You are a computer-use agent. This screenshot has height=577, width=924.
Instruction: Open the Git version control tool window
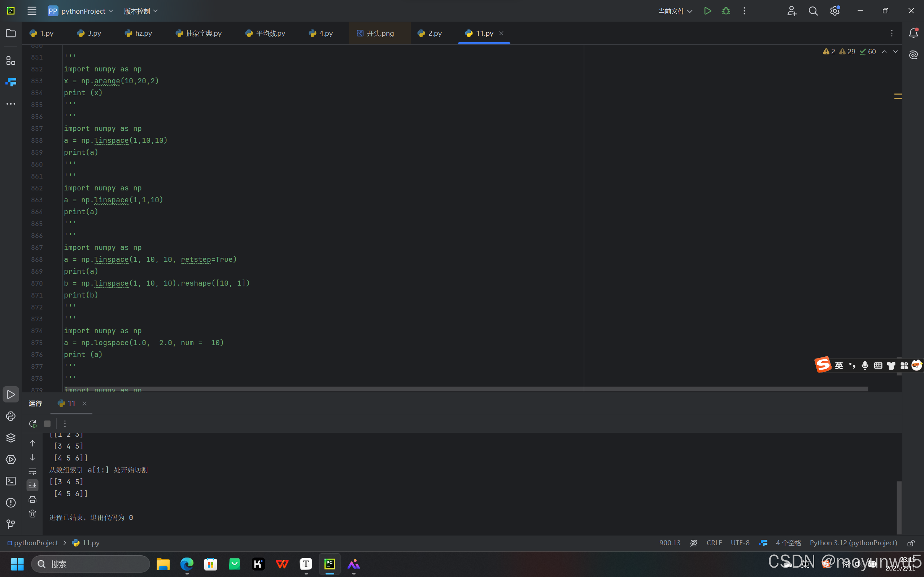(x=11, y=524)
